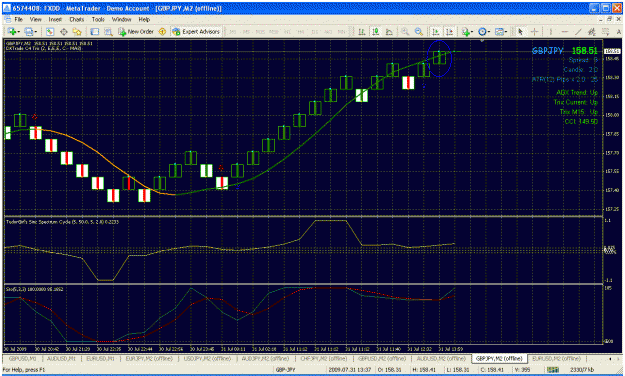Toggle the Terminal window icon

point(94,31)
